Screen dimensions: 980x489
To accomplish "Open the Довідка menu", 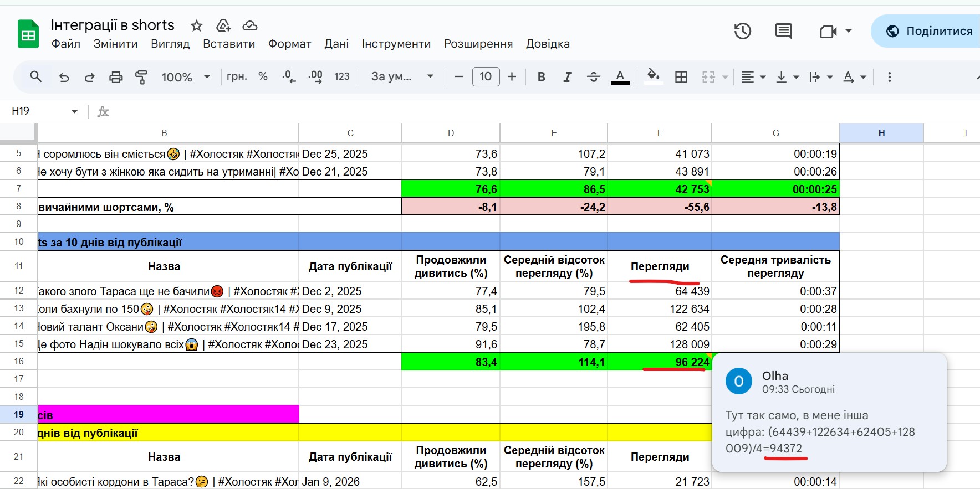I will 548,44.
